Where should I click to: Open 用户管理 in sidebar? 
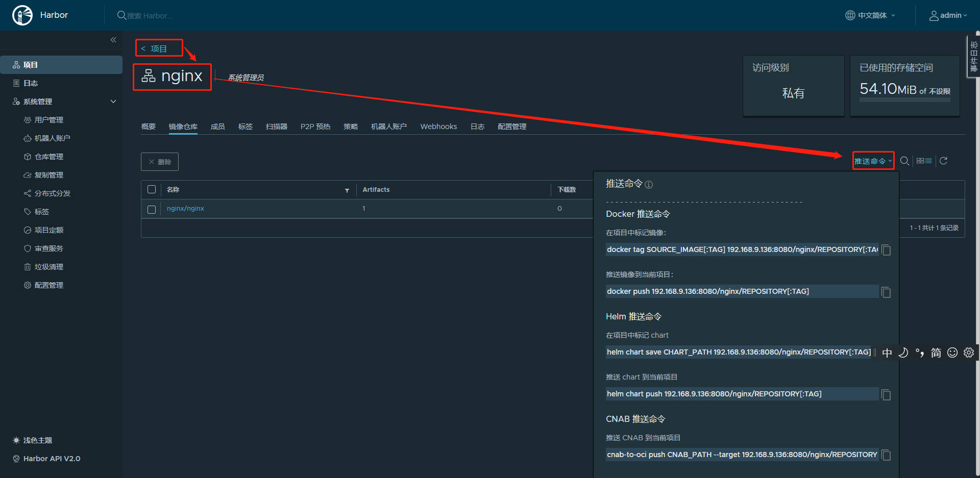tap(49, 120)
